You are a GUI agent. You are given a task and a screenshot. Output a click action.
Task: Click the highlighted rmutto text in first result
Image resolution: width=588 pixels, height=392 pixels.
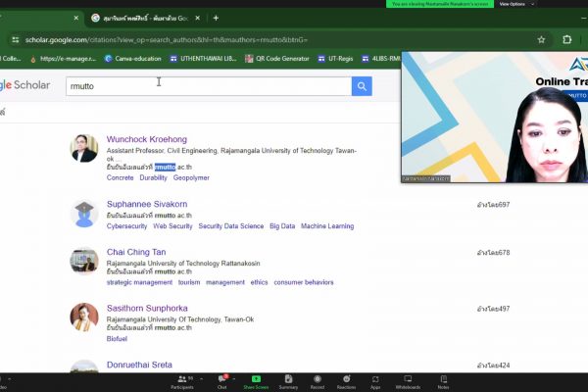point(165,167)
